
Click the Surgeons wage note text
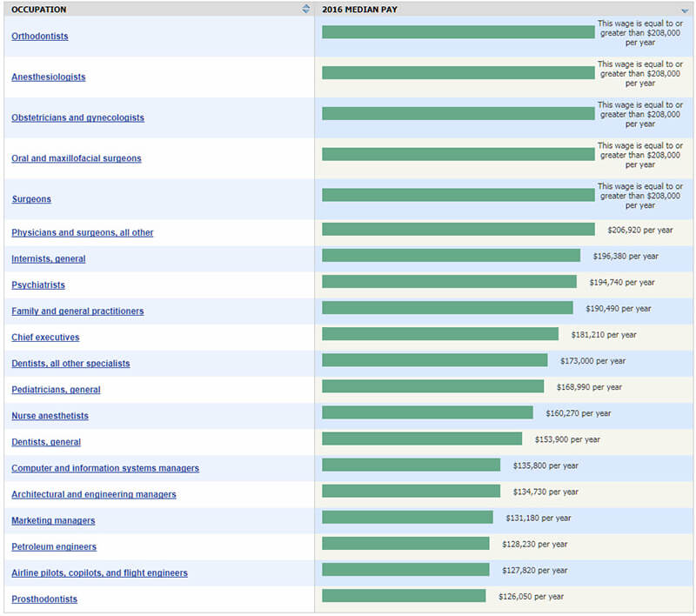point(640,196)
